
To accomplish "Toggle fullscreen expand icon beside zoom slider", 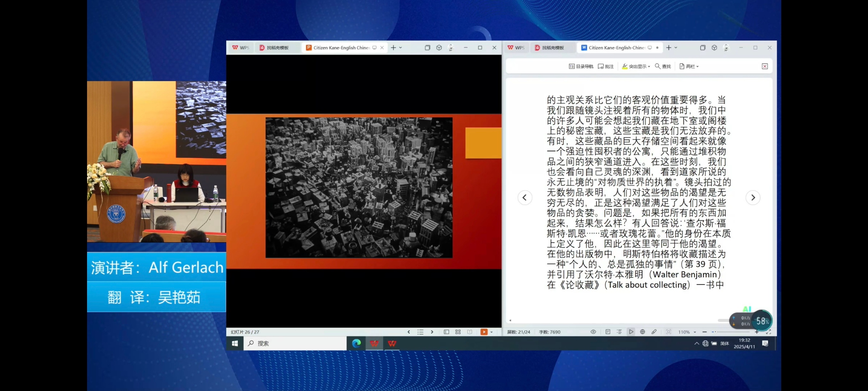I will [x=768, y=332].
